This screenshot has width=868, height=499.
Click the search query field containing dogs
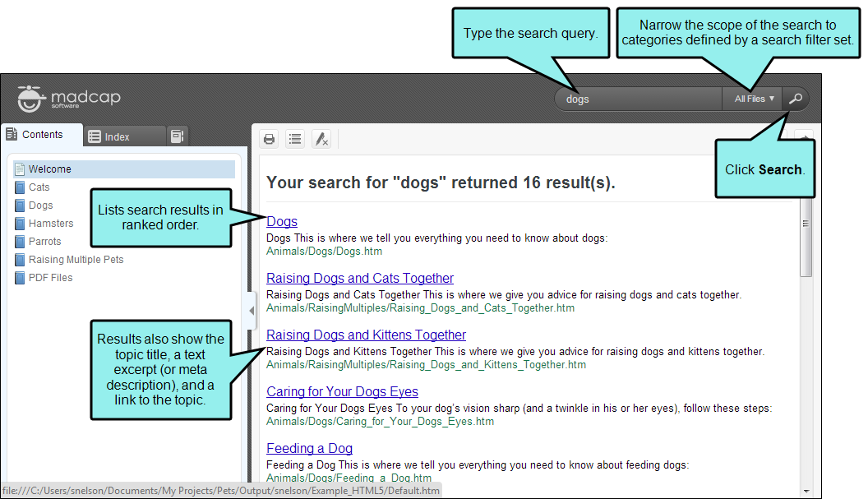(637, 99)
